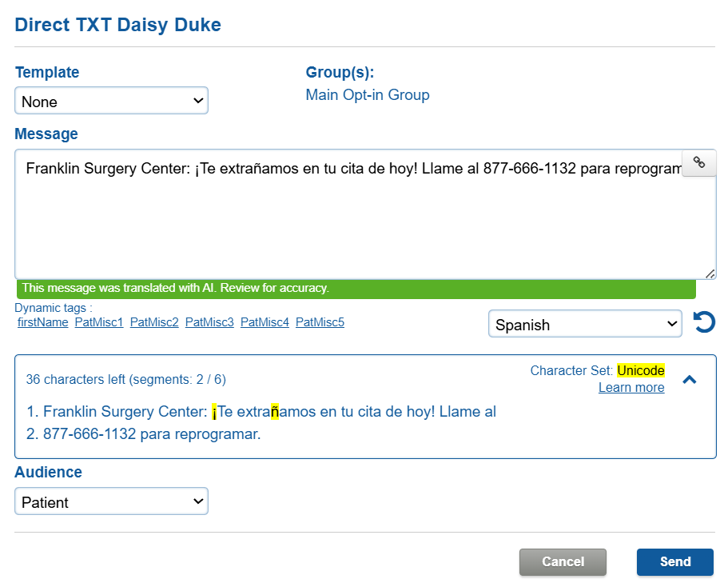728x587 pixels.
Task: Click the highlighted Unicode character set label
Action: [x=640, y=371]
